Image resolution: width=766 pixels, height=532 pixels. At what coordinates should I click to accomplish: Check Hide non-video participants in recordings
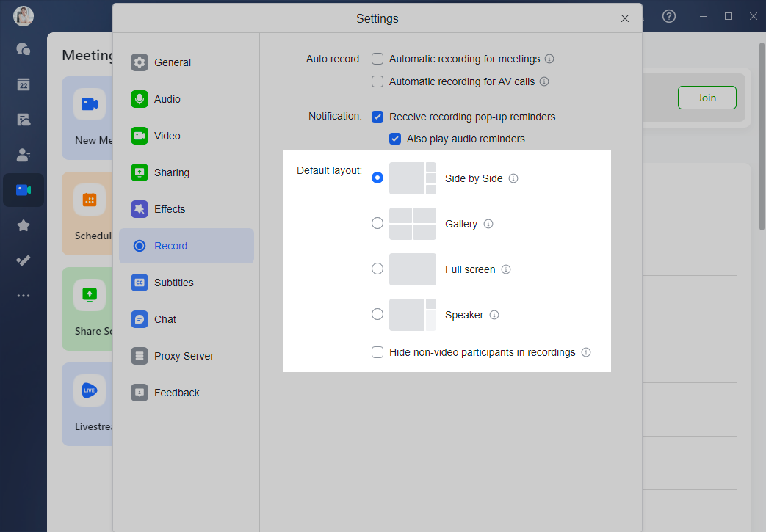(x=377, y=352)
